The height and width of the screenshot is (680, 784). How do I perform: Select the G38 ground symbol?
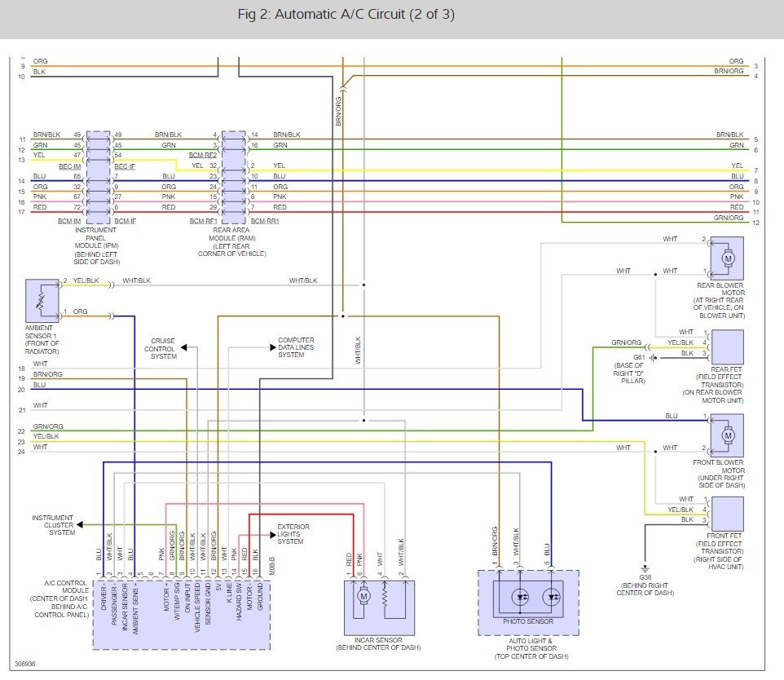[x=645, y=568]
